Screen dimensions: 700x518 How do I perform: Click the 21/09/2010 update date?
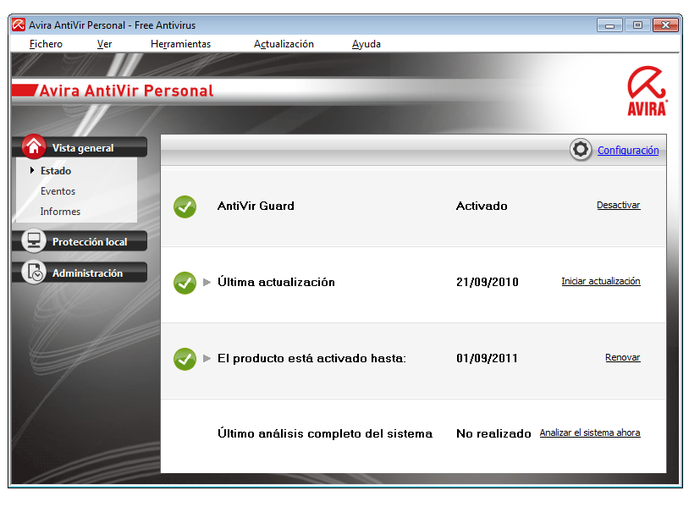pyautogui.click(x=488, y=282)
